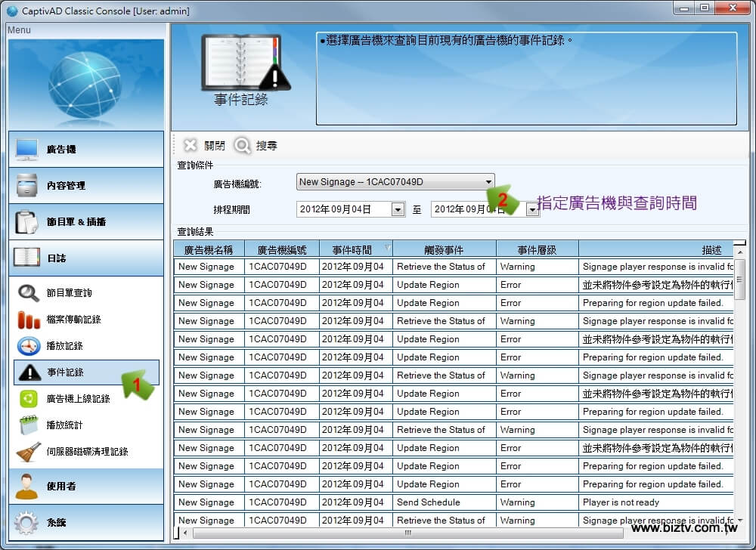Open 播放統計 playback statistics icon

[x=29, y=425]
